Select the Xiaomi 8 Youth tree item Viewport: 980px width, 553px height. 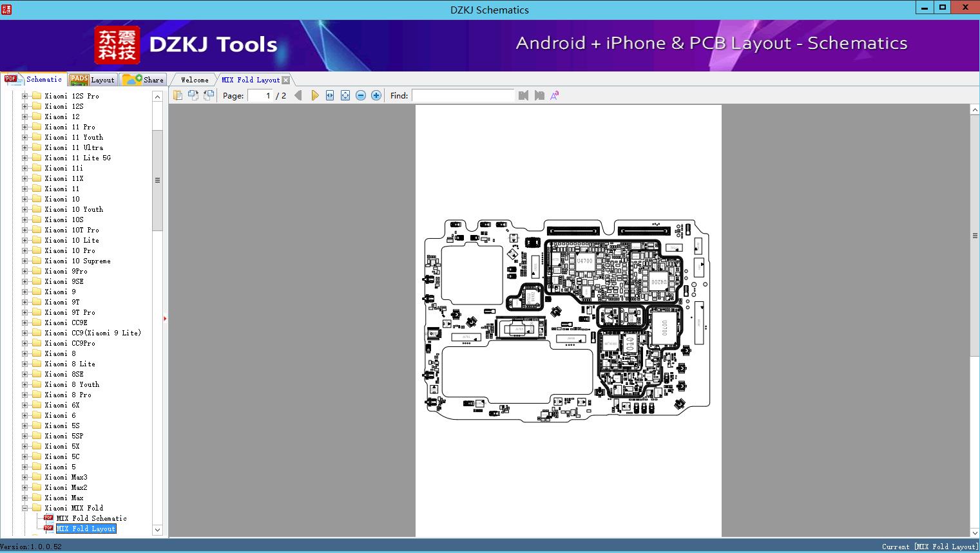click(x=72, y=384)
